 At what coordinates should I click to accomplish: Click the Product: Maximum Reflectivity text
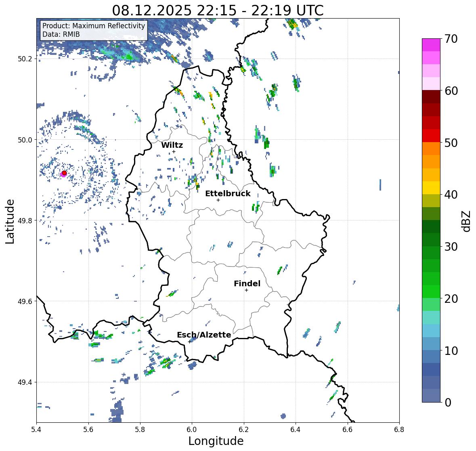pyautogui.click(x=94, y=26)
